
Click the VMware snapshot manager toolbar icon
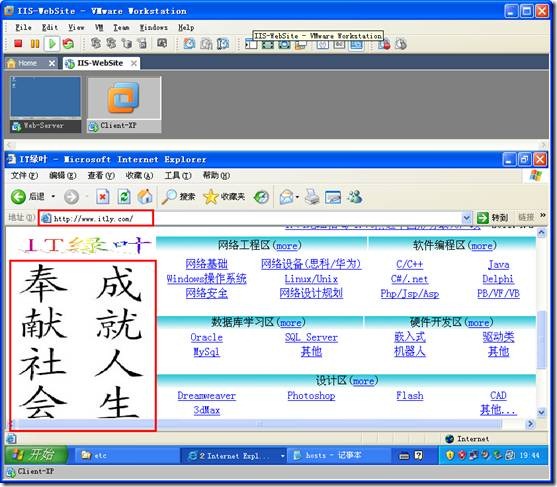tap(222, 44)
